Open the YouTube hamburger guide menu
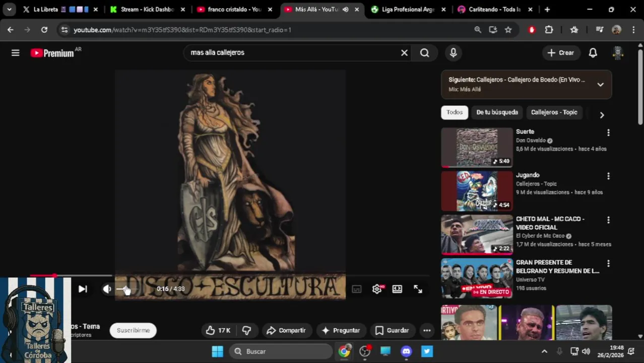This screenshot has width=644, height=363. (15, 52)
